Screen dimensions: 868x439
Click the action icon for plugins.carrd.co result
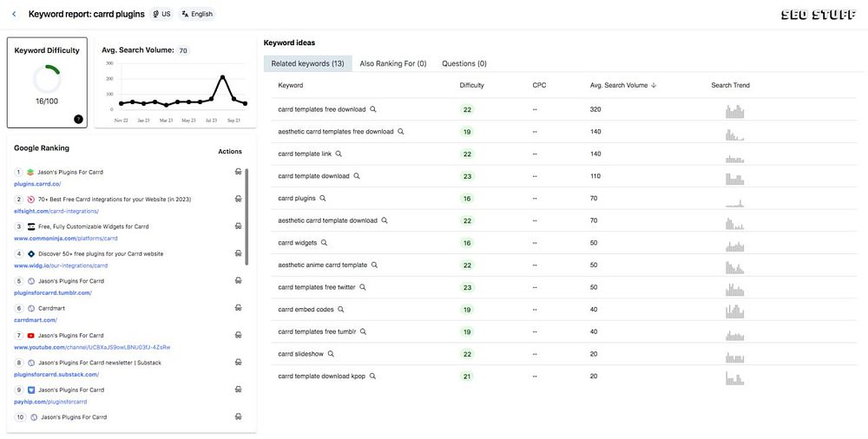point(238,173)
